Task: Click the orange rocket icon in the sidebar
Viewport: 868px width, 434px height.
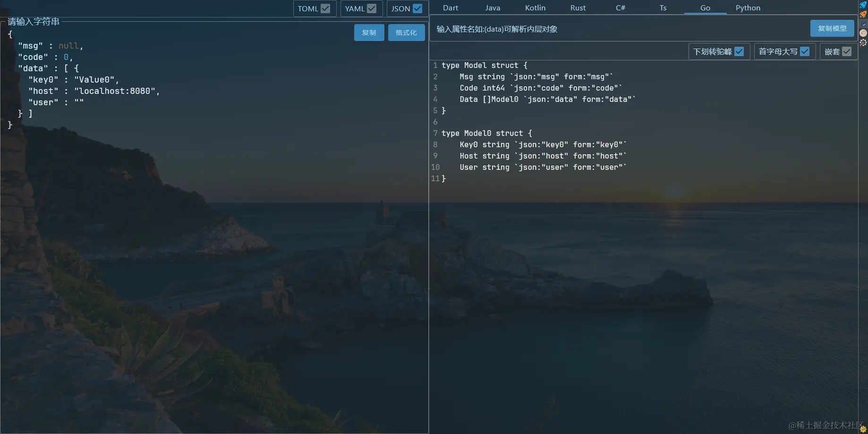Action: click(x=863, y=14)
